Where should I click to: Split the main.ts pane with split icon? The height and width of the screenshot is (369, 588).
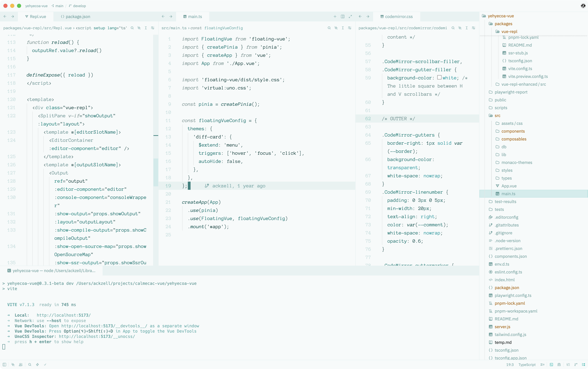(x=343, y=17)
